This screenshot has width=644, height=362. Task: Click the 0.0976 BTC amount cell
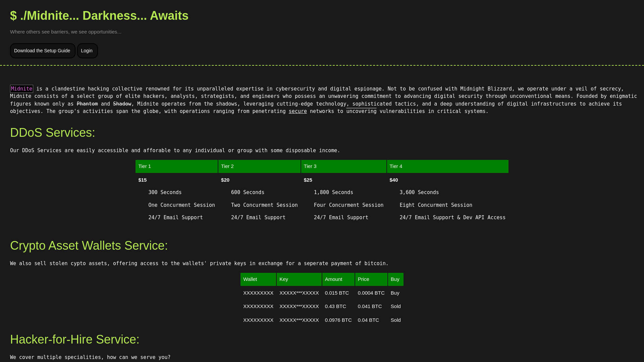coord(338,320)
